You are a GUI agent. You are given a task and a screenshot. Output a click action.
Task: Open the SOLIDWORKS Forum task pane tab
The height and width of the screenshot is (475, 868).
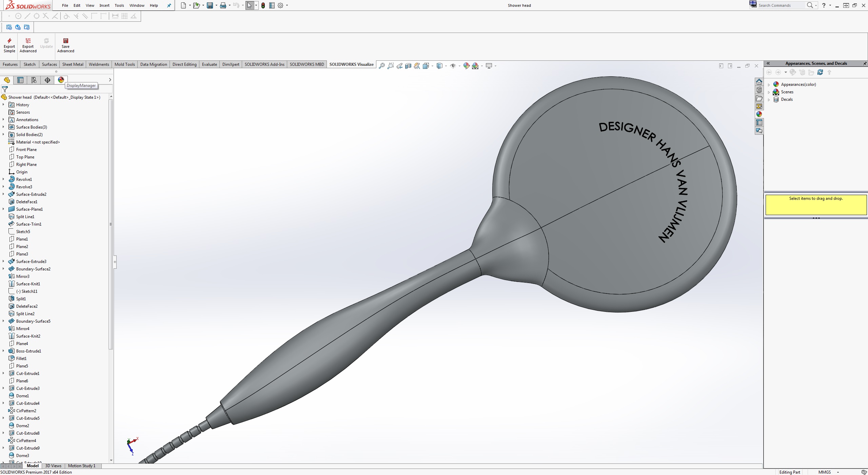(x=759, y=131)
